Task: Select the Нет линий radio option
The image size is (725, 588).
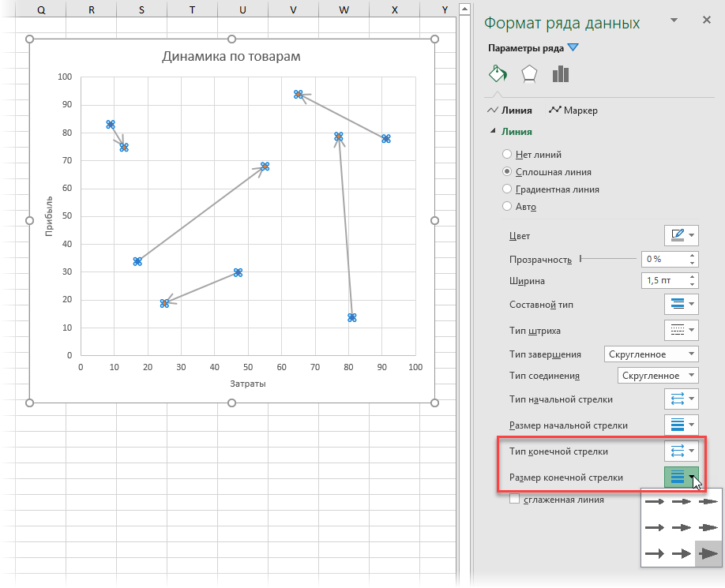Action: point(507,155)
